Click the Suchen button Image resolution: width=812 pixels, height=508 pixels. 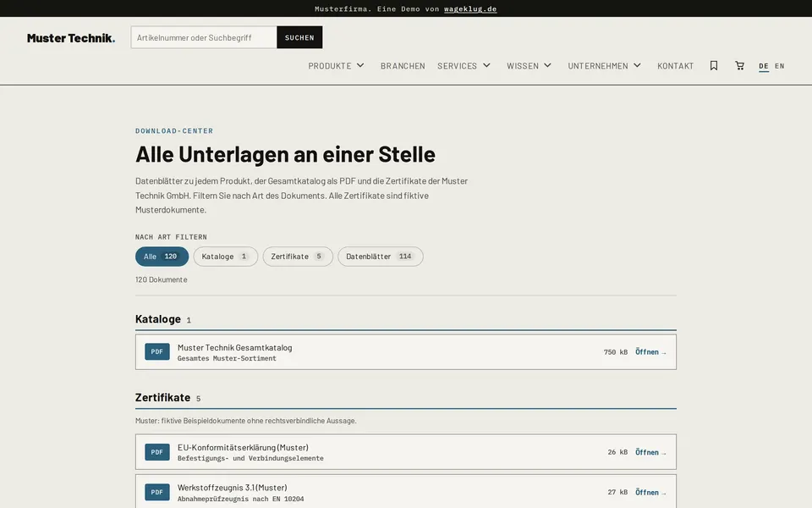tap(299, 37)
